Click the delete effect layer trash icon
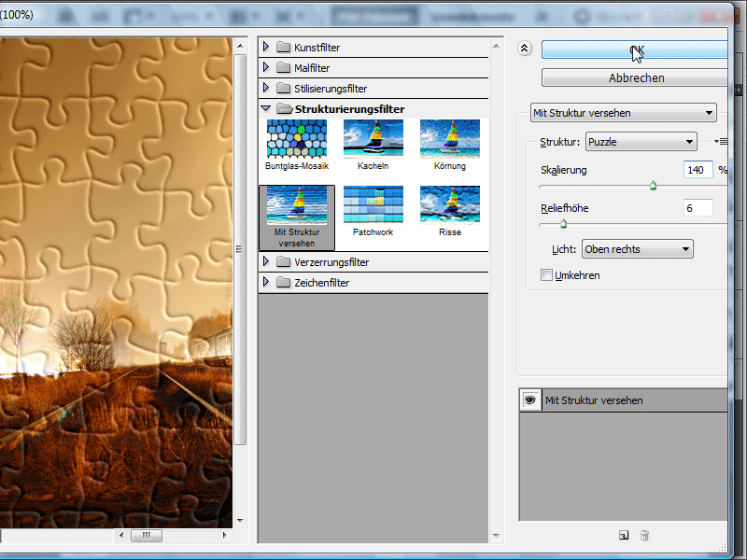 644,535
